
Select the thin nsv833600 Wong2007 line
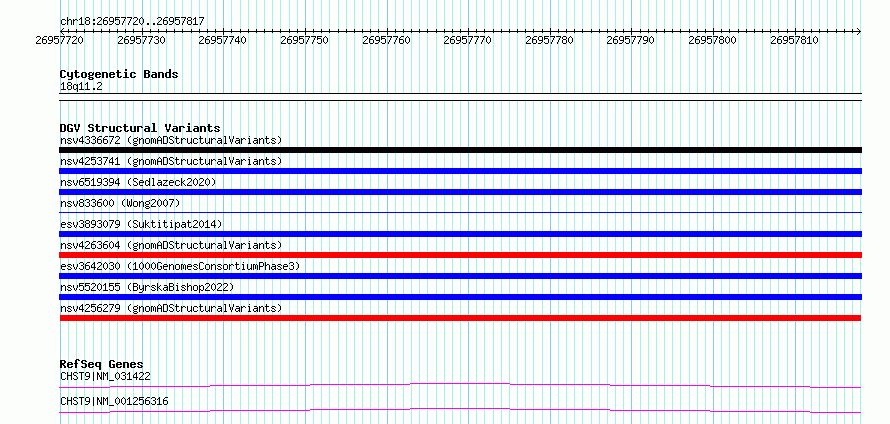pos(460,213)
